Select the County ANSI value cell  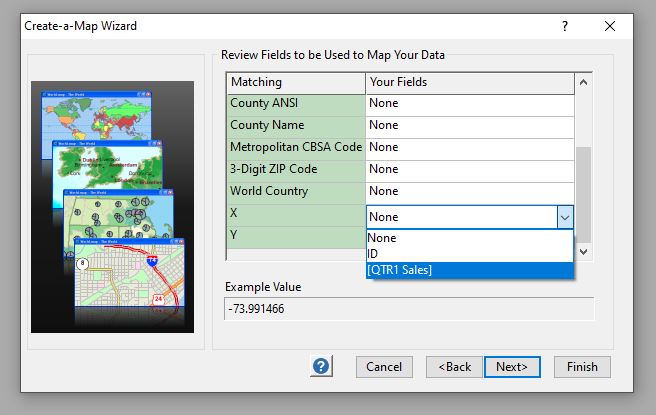pos(469,103)
